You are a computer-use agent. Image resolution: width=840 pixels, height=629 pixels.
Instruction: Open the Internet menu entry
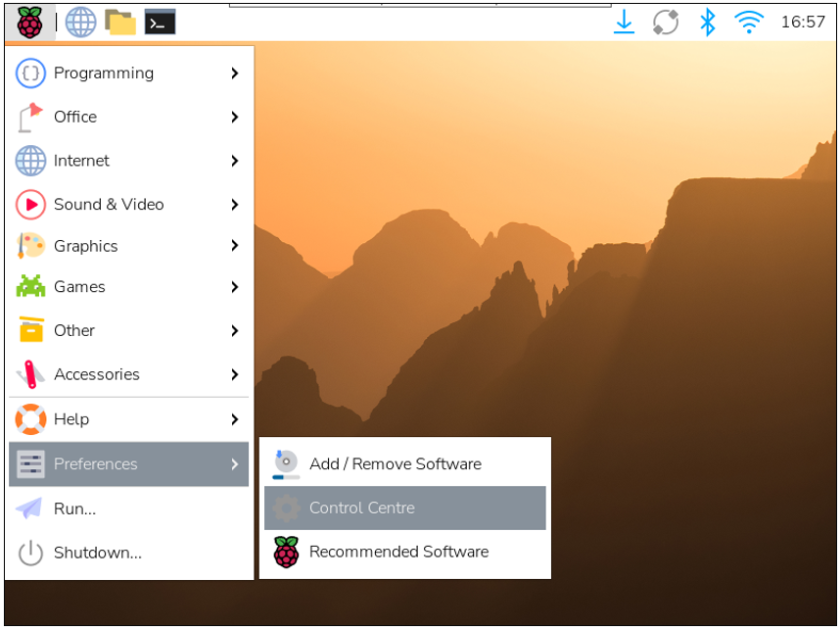point(128,161)
